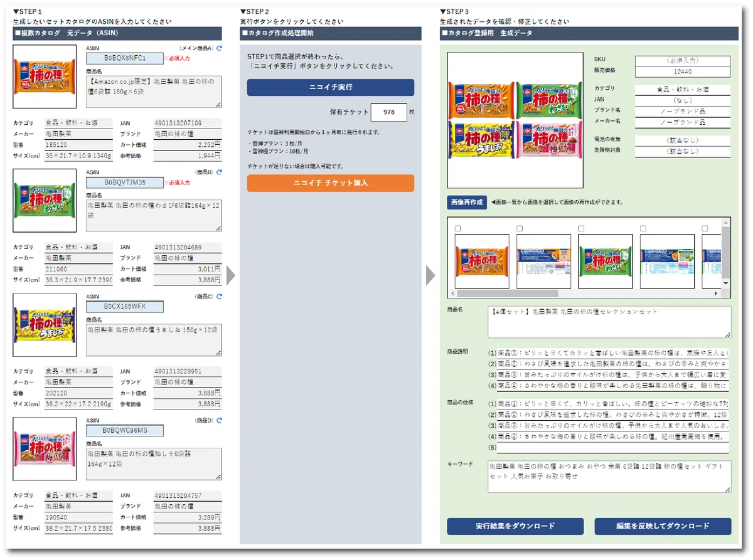Screen dimensions: 753x560
Task: Click the image list scrollbar's right arrow
Action: (x=717, y=293)
